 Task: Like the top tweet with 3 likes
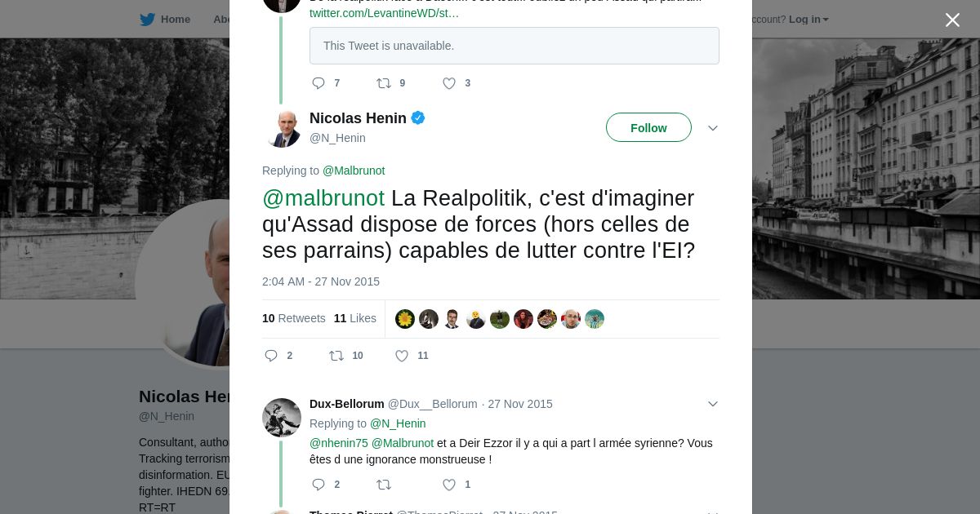(449, 83)
